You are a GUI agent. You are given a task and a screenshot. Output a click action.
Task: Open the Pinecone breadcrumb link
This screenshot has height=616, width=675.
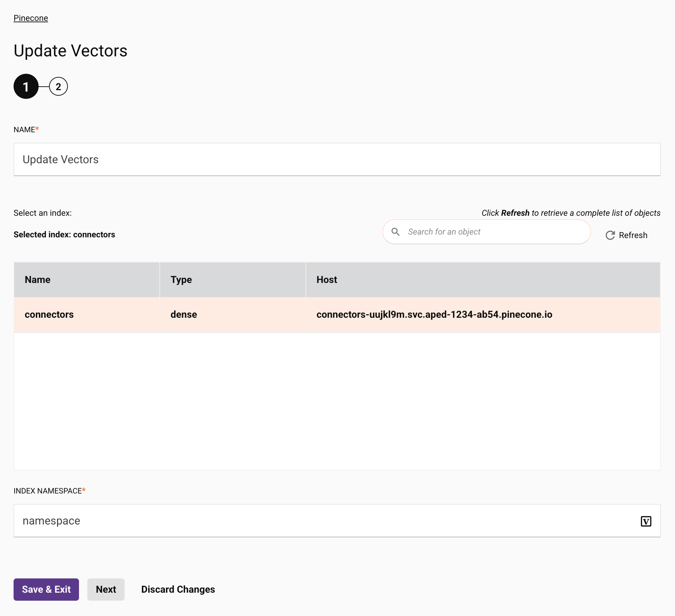(x=31, y=18)
